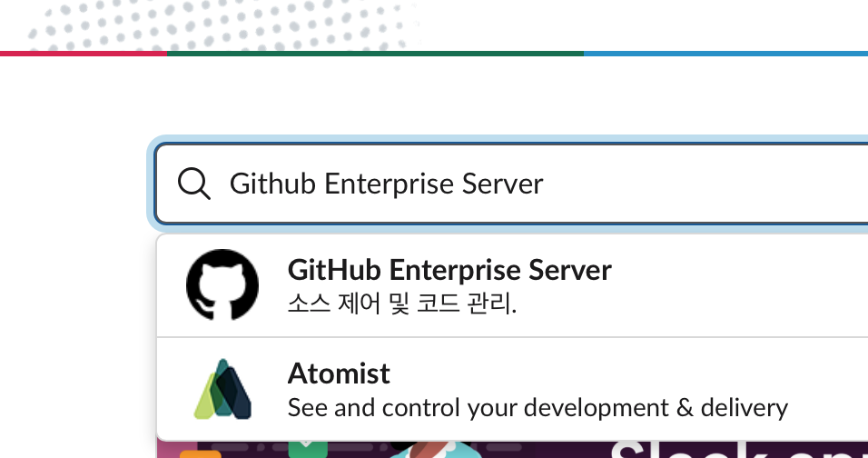Click the Korean description under GitHub Enterprise Server

(402, 304)
